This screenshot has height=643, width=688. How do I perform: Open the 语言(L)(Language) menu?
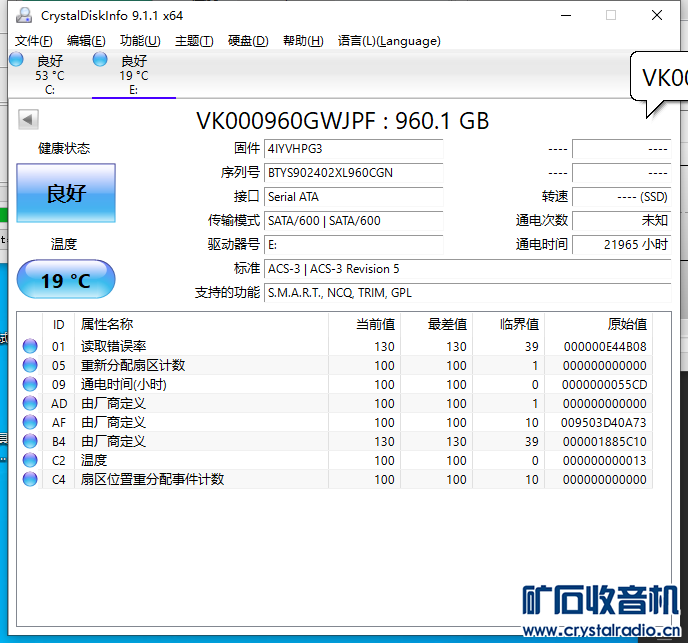tap(389, 41)
